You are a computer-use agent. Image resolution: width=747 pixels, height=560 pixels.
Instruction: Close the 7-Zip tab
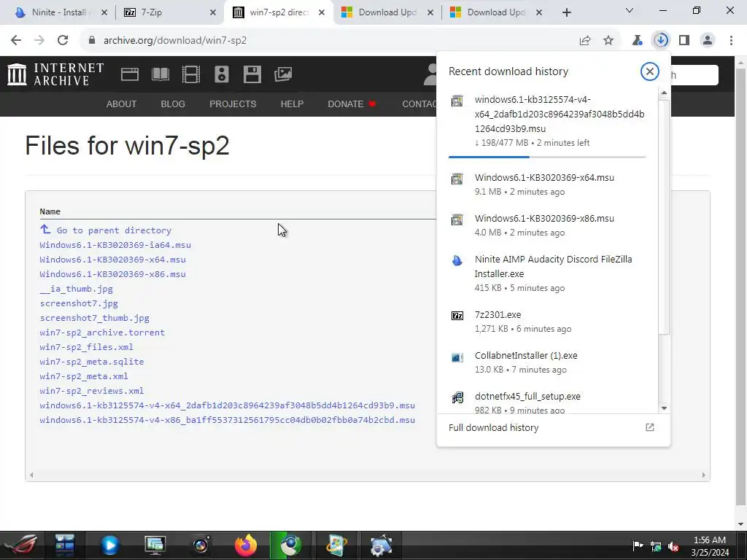click(213, 12)
